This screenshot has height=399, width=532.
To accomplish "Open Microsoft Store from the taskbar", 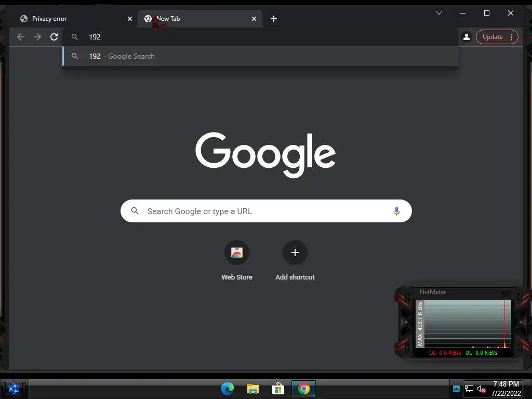I will pos(278,389).
